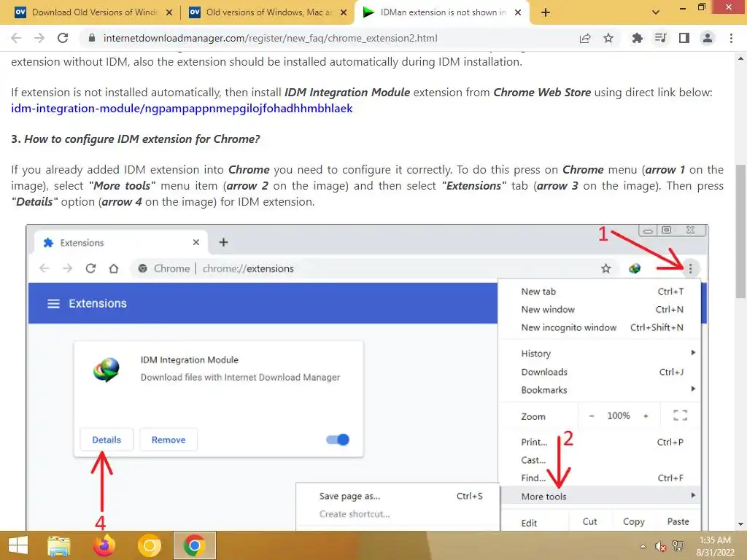Bookmark this page with the star icon
This screenshot has height=560, width=747.
pos(608,38)
